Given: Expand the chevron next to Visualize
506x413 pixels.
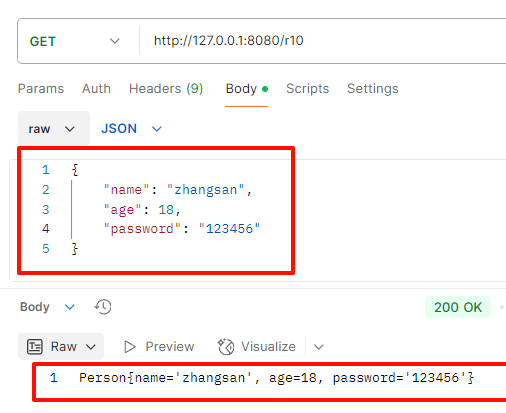Looking at the screenshot, I should (319, 347).
